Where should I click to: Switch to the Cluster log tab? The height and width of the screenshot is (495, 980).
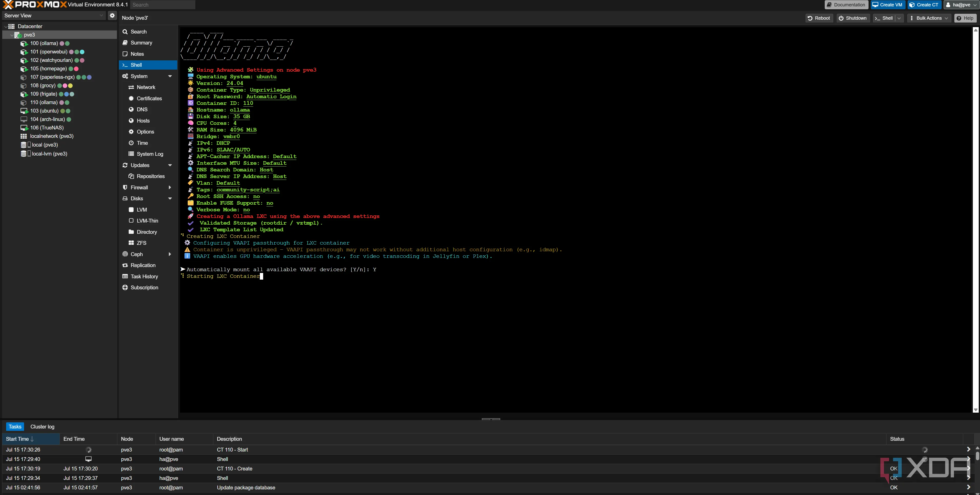[42, 426]
